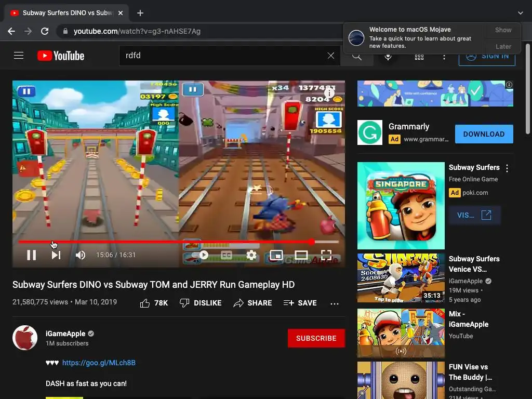Enable miniplayer mode

click(x=276, y=255)
